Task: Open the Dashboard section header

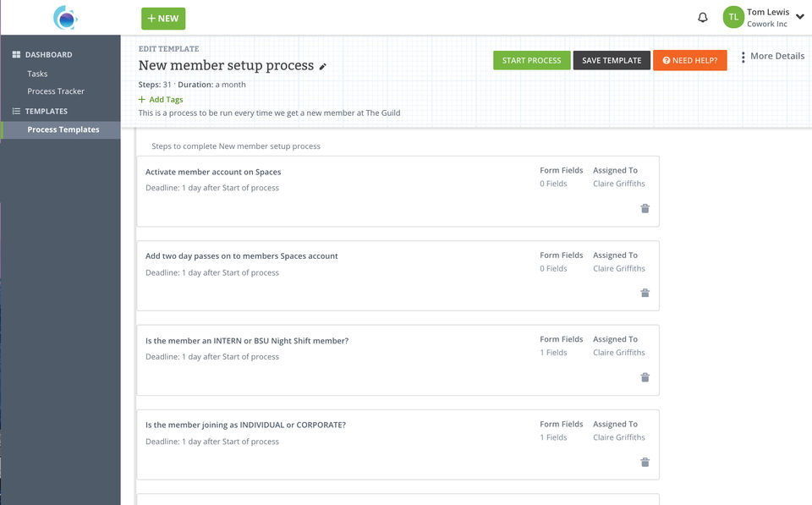Action: pos(48,55)
